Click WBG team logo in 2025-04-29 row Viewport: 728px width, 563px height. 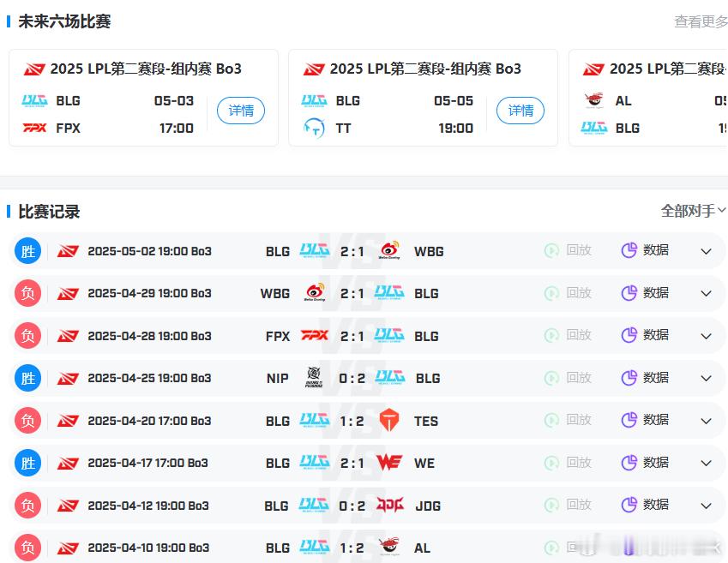tap(315, 293)
